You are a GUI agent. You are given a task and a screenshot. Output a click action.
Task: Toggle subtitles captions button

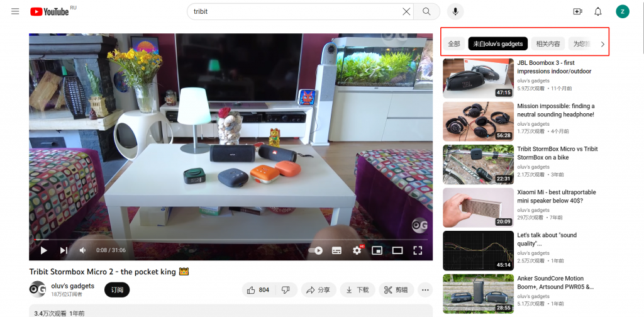click(x=337, y=250)
